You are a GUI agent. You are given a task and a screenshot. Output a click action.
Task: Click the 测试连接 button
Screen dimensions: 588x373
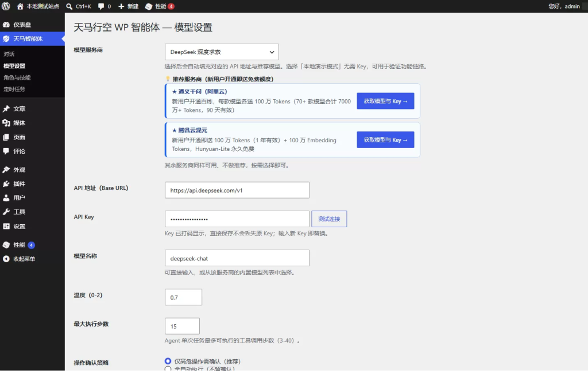(329, 219)
